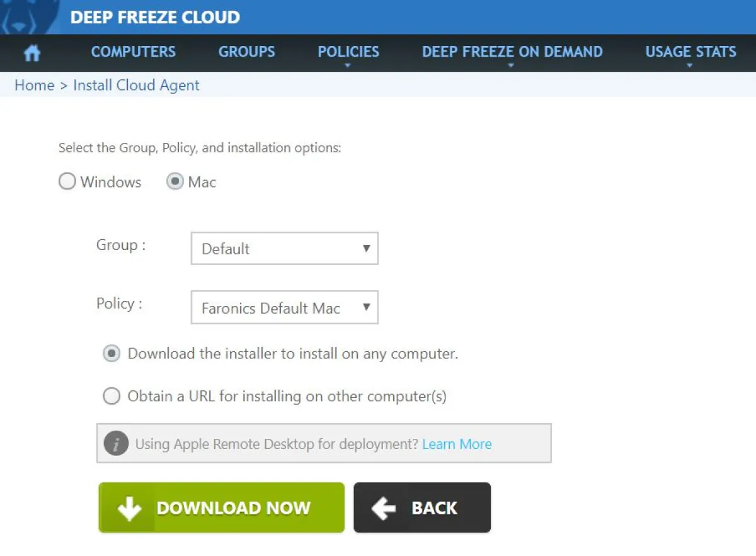
Task: Open the Group dropdown showing Default
Action: [x=284, y=249]
